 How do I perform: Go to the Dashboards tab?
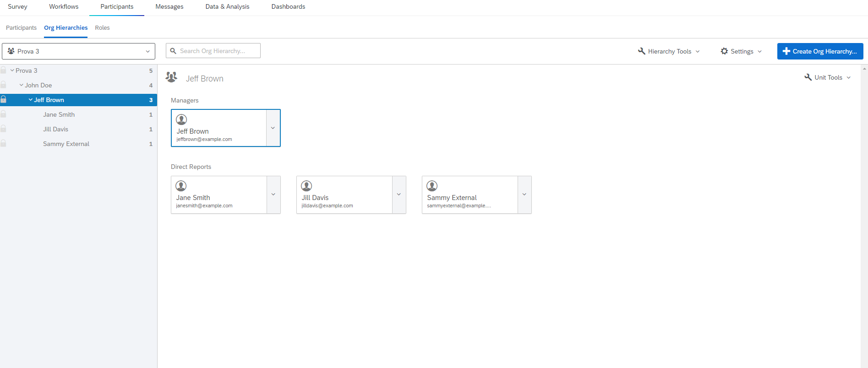pos(288,7)
